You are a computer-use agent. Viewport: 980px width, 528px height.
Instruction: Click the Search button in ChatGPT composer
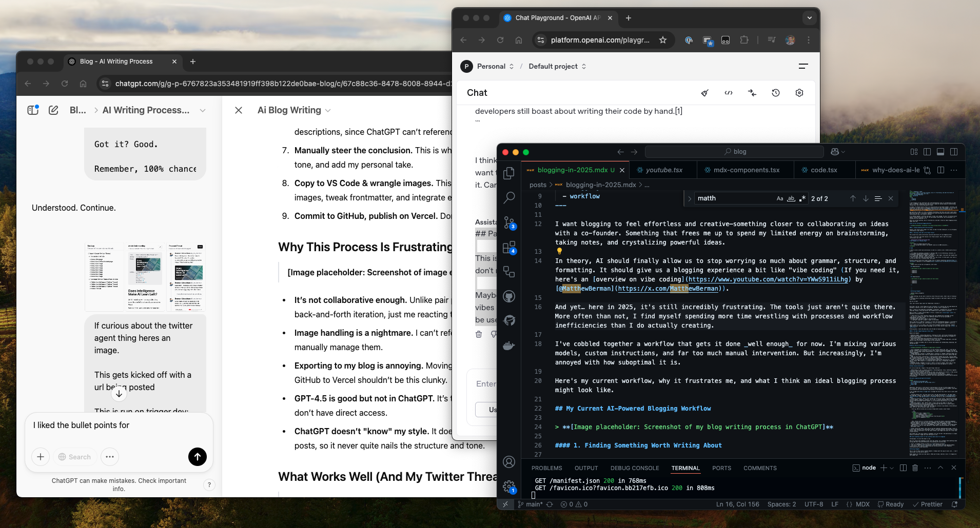[x=75, y=457]
